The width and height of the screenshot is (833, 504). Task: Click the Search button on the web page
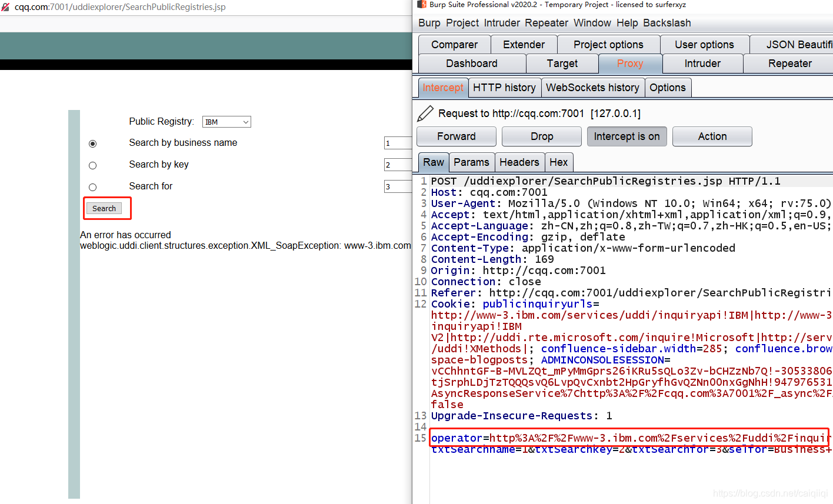(104, 208)
